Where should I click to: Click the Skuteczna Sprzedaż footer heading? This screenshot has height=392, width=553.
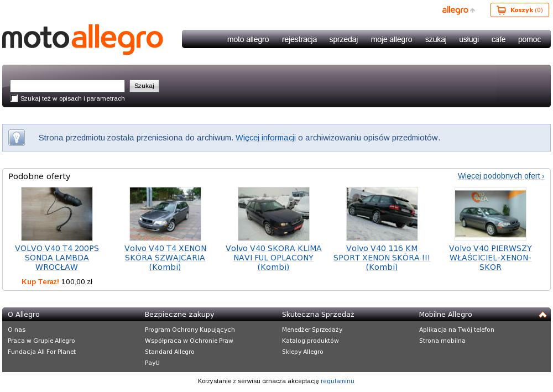coord(318,315)
